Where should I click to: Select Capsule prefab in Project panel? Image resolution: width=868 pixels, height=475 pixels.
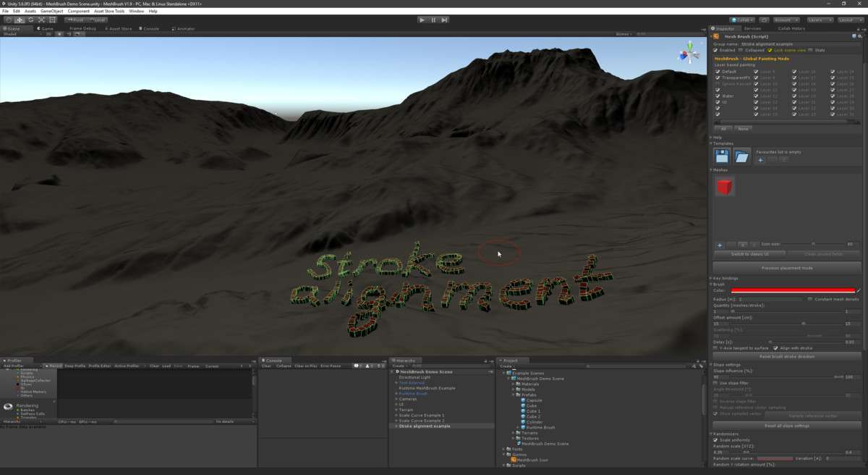pos(534,400)
